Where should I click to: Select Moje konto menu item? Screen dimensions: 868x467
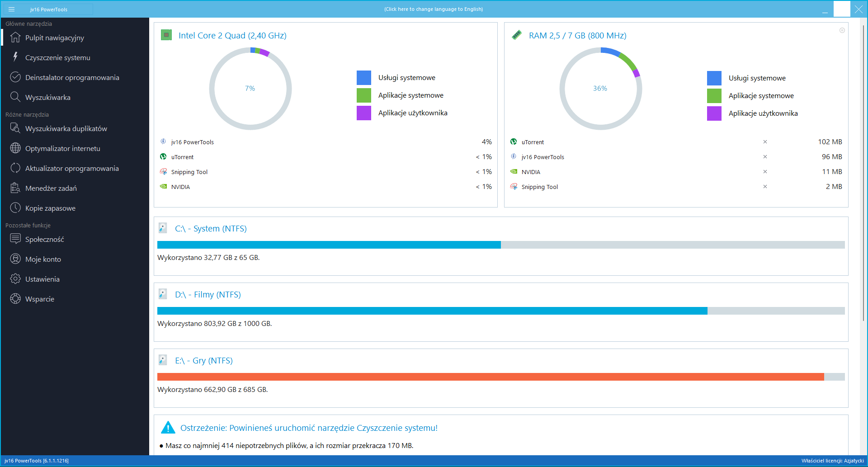click(75, 259)
